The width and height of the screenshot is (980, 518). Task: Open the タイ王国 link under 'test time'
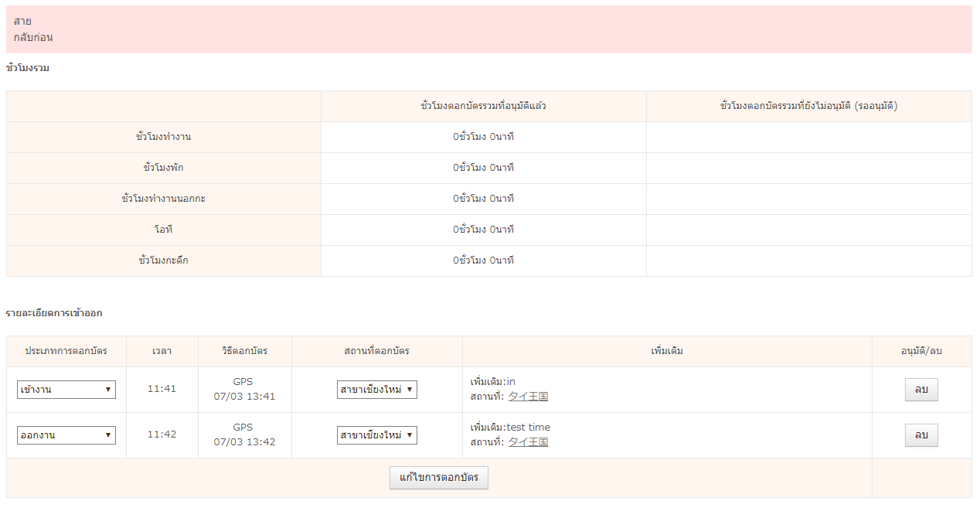click(528, 442)
